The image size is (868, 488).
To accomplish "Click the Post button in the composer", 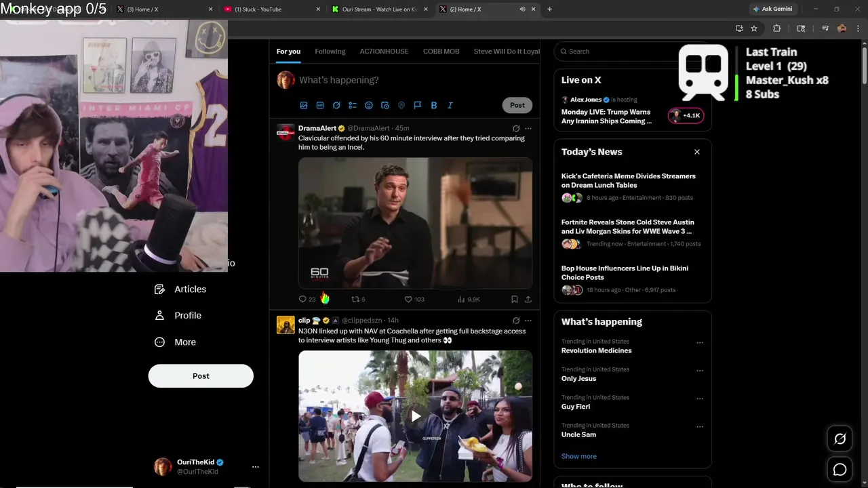I will pyautogui.click(x=517, y=105).
